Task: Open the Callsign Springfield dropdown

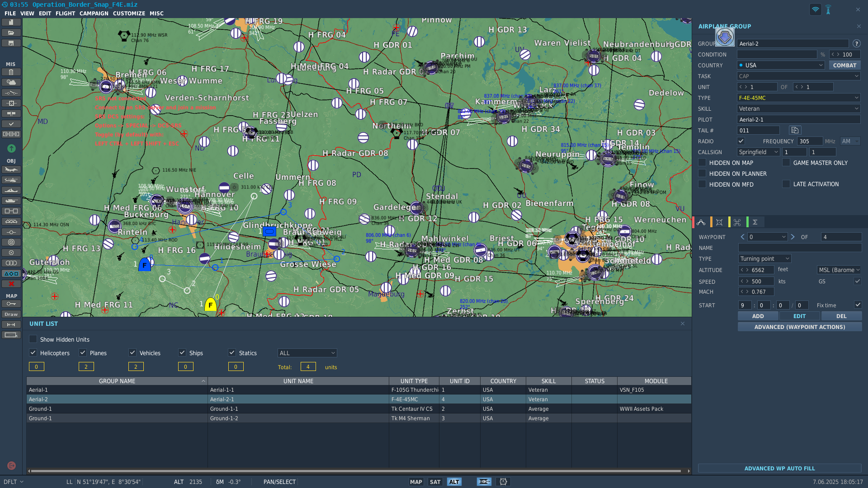Action: tap(759, 152)
